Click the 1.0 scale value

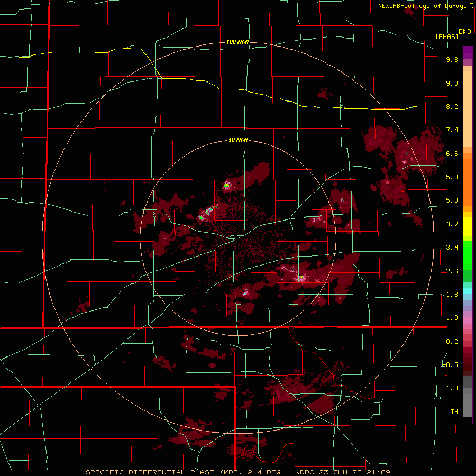click(x=452, y=318)
